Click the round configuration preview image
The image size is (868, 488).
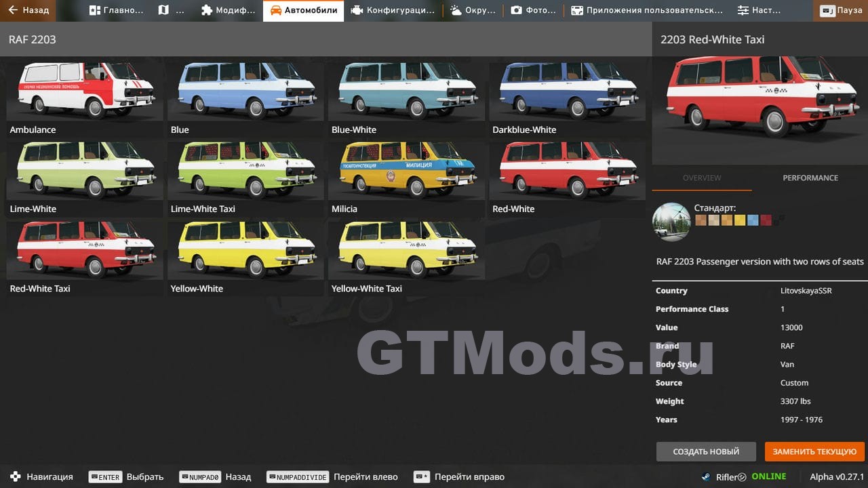(671, 222)
